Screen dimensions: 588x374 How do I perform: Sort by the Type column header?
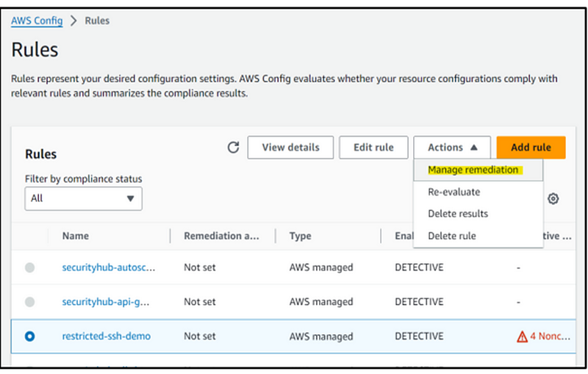(x=300, y=236)
